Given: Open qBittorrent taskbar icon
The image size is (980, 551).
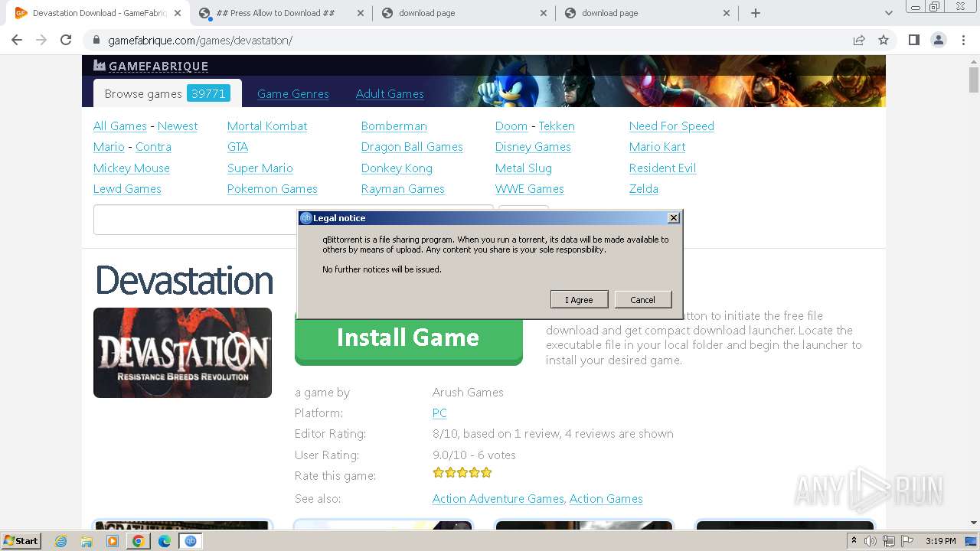Looking at the screenshot, I should tap(190, 541).
